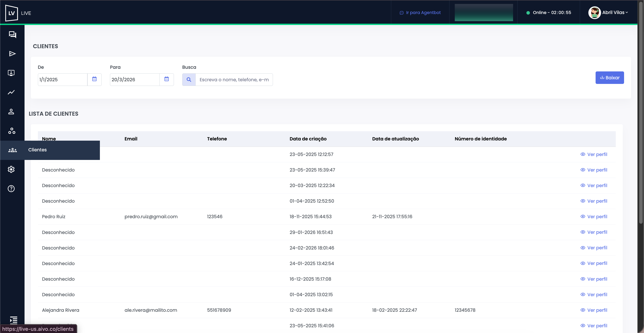Image resolution: width=644 pixels, height=333 pixels.
Task: Open the analytics line-chart icon
Action: [x=11, y=92]
